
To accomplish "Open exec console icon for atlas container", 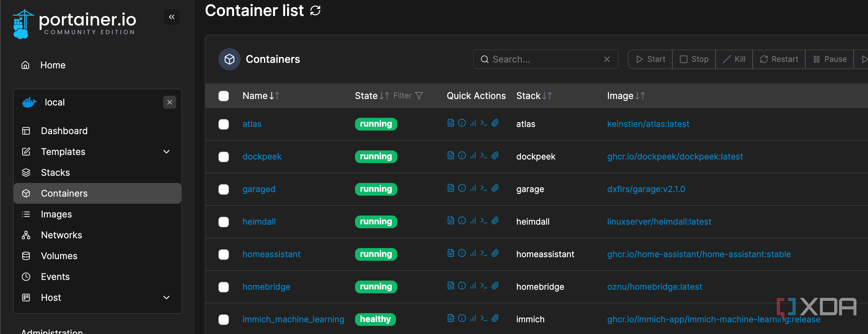I will click(x=484, y=123).
